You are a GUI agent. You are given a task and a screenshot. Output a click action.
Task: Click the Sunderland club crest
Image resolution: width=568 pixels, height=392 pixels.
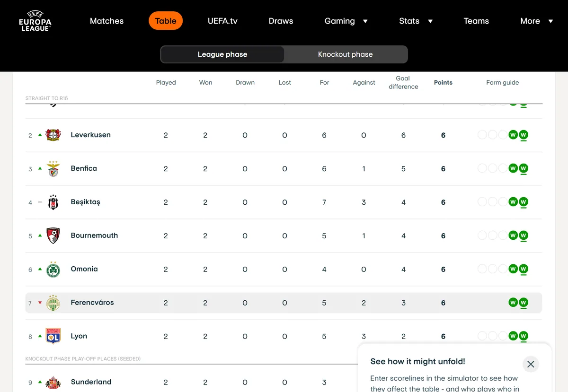tap(53, 383)
